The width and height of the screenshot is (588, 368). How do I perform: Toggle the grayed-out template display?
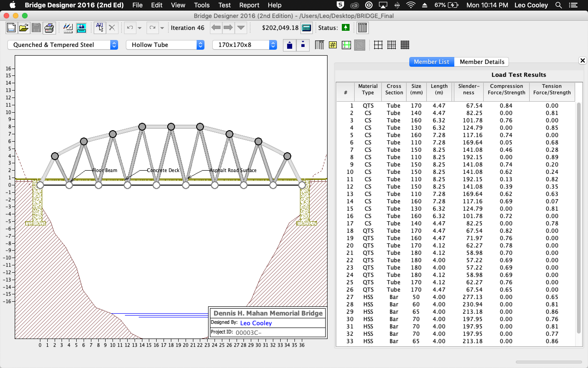click(x=360, y=45)
